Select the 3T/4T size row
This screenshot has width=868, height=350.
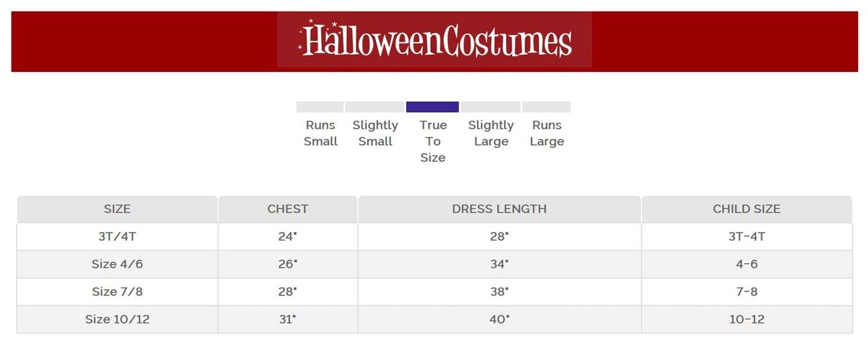coord(117,237)
